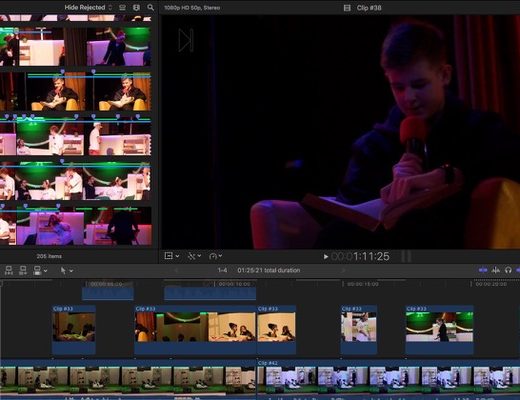Click the filmstrip icon beside Clip #38

[347, 8]
